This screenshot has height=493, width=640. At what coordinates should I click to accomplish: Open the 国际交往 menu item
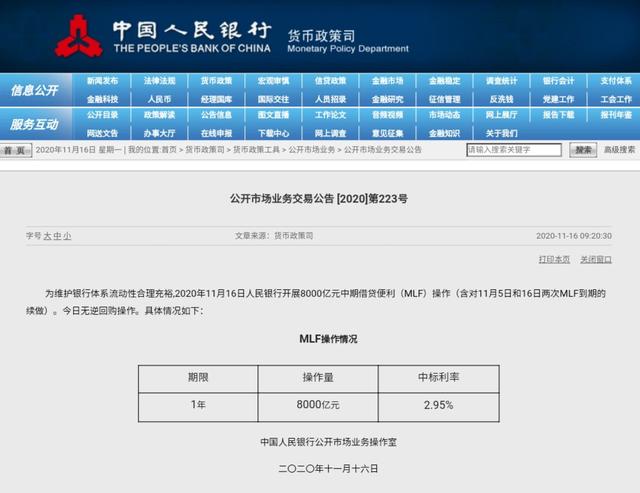(x=273, y=99)
